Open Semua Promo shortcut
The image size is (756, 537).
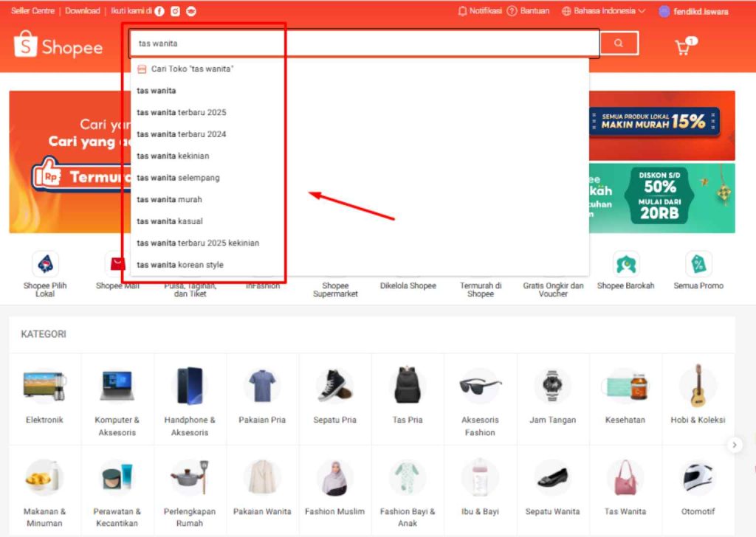coord(698,271)
